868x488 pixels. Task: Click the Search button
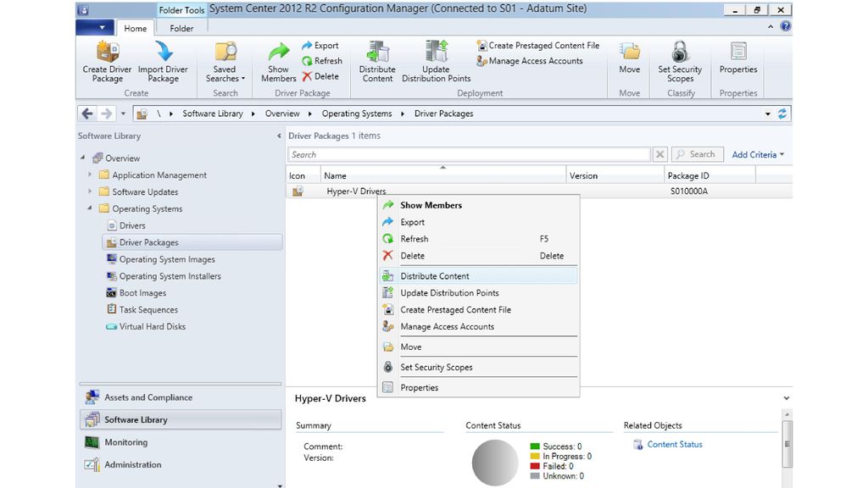click(x=698, y=154)
